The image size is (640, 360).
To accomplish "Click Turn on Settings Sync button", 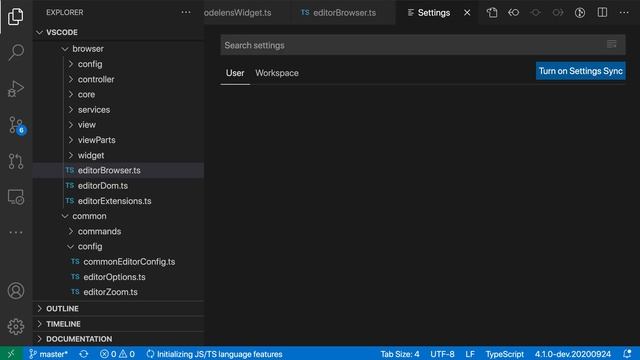I will 580,71.
